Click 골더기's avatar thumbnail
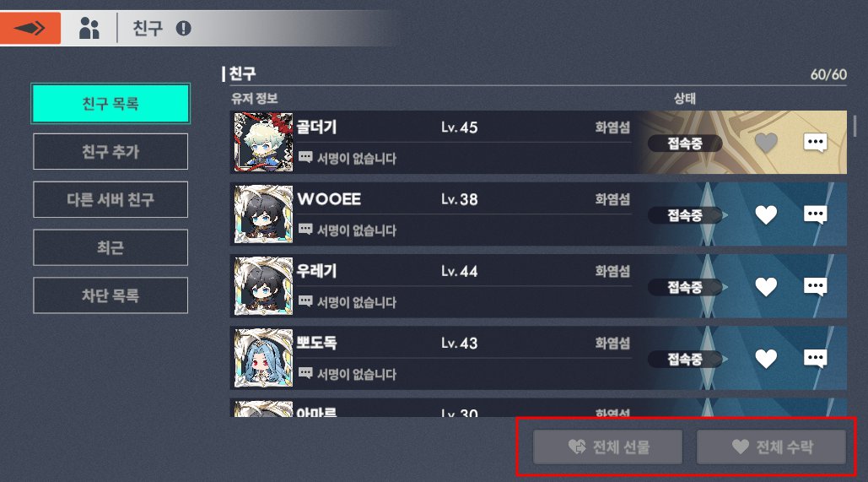The width and height of the screenshot is (868, 482). (263, 143)
